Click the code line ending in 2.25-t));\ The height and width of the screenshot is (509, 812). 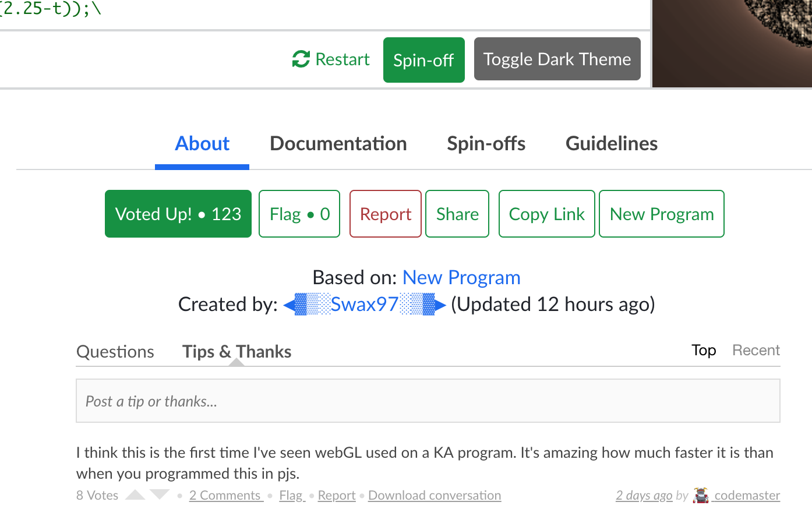[51, 9]
